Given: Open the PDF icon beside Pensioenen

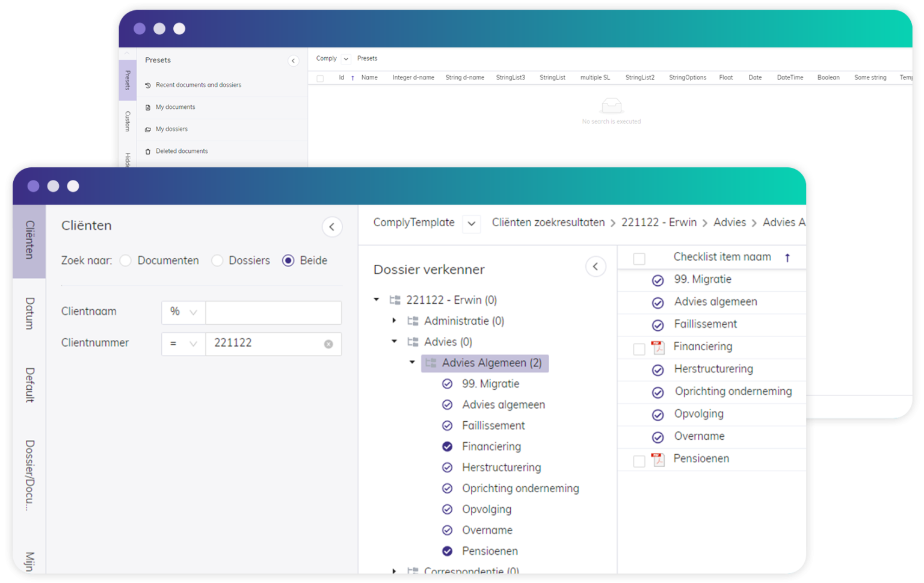Looking at the screenshot, I should (x=659, y=459).
